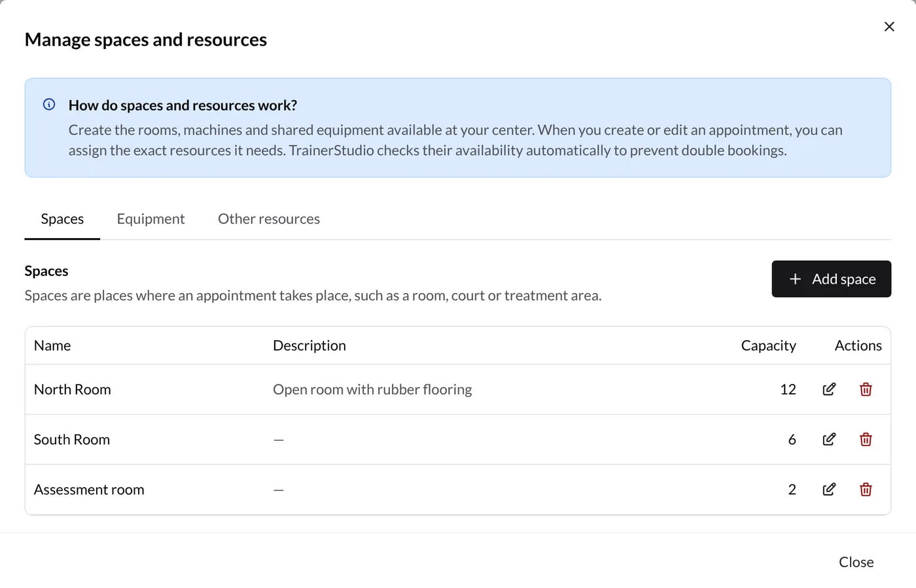Edit the North Room space
This screenshot has height=588, width=916.
coord(829,389)
